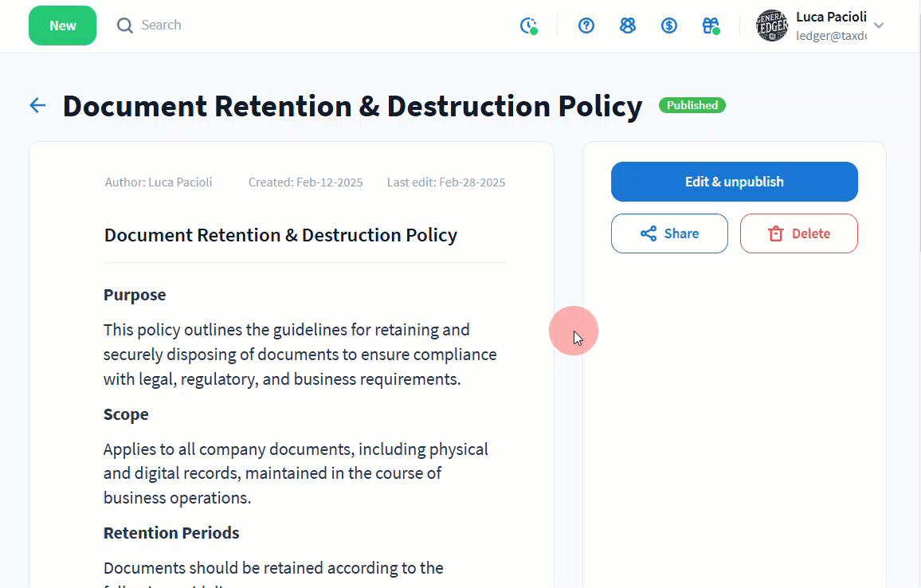Click the Published status badge
The height and width of the screenshot is (588, 921).
(x=692, y=105)
